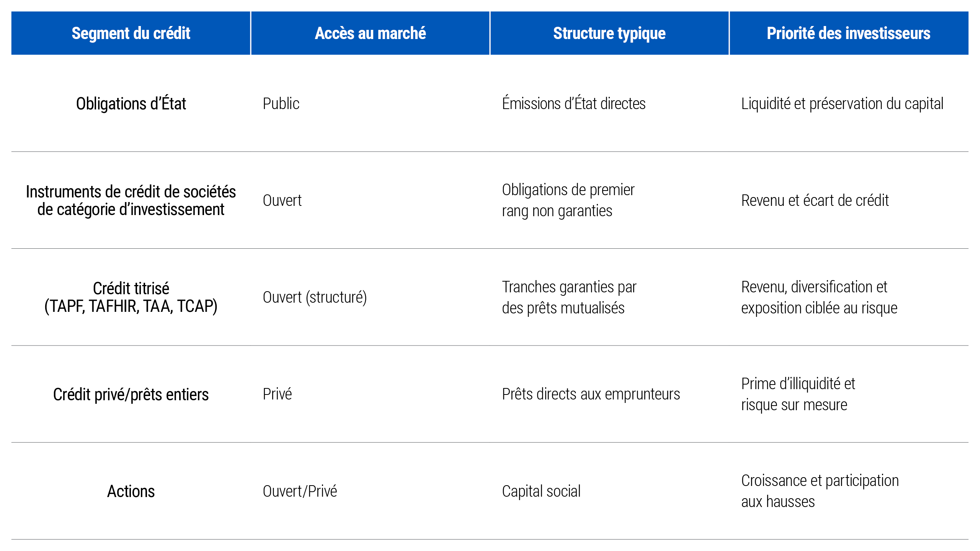Click the 'Structure typique' column header
980x551 pixels.
click(x=609, y=33)
